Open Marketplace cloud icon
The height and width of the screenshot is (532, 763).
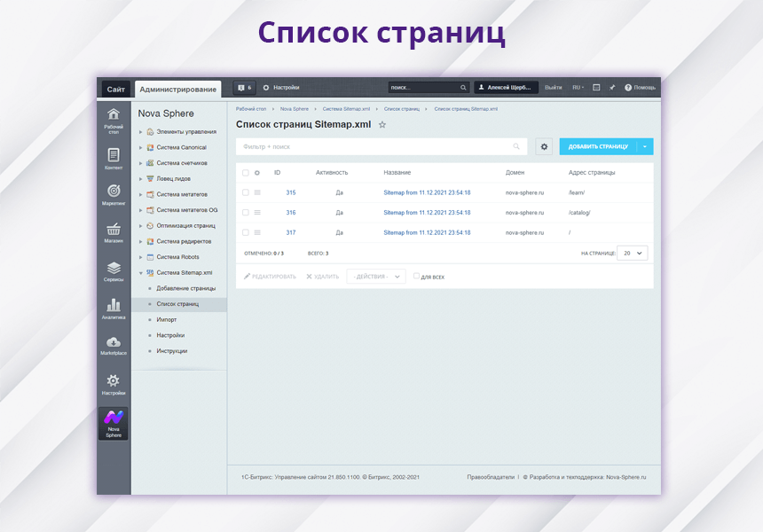pyautogui.click(x=114, y=345)
